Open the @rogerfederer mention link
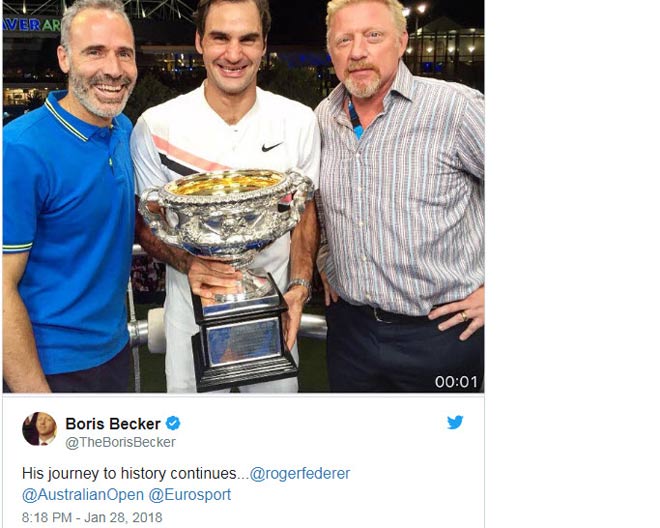The width and height of the screenshot is (660, 528). click(300, 473)
